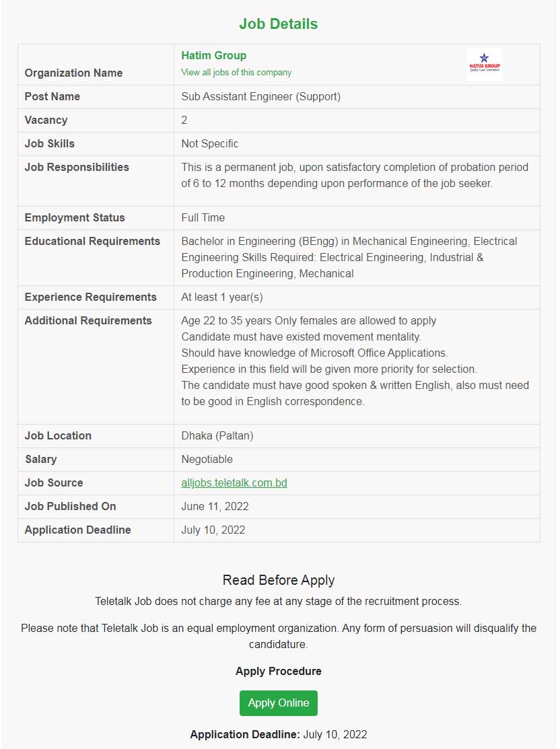
Task: Click View all jobs of this company
Action: [236, 72]
